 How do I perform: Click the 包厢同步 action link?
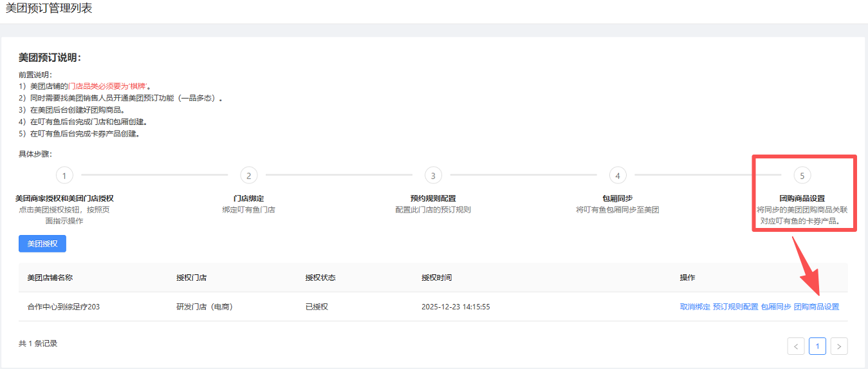776,307
